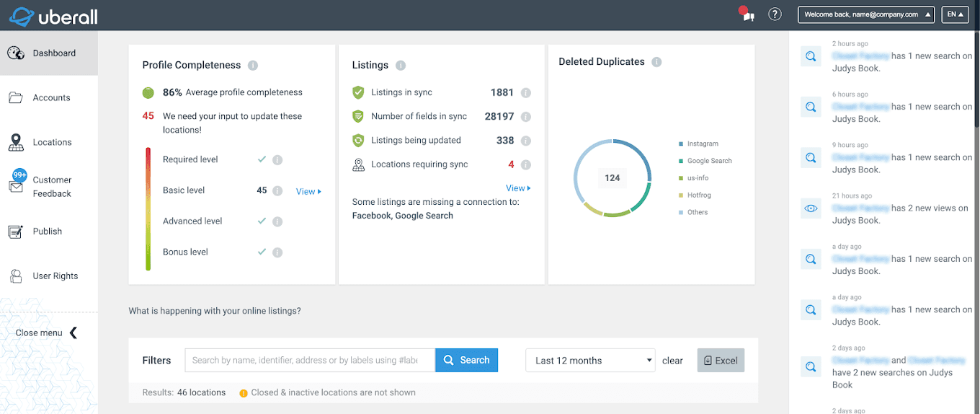This screenshot has height=414, width=980.
Task: Select Google Search legend color swatch
Action: coord(680,161)
